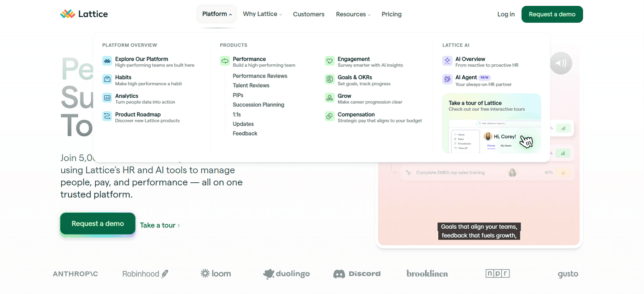Click the Take a tour link

pyautogui.click(x=160, y=225)
